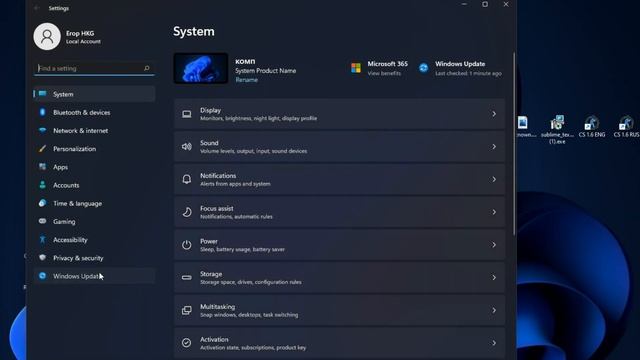640x360 pixels.
Task: Click the Windows Update sidebar icon
Action: click(42, 276)
